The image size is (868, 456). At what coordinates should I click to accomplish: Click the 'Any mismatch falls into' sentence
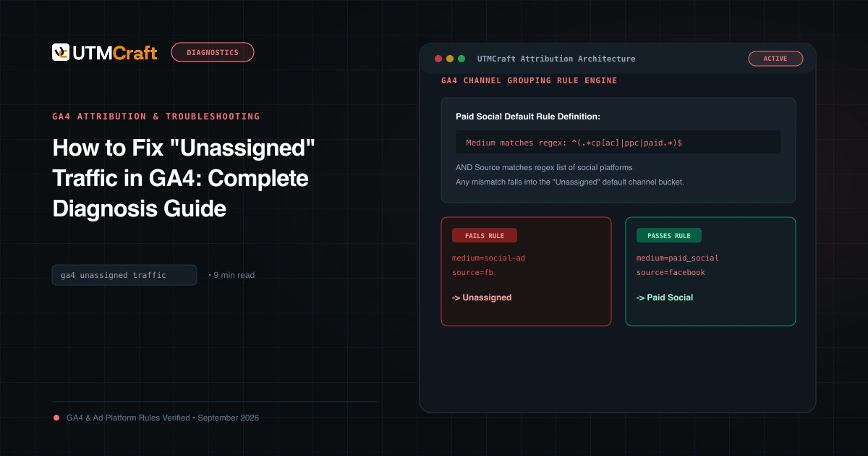point(570,182)
